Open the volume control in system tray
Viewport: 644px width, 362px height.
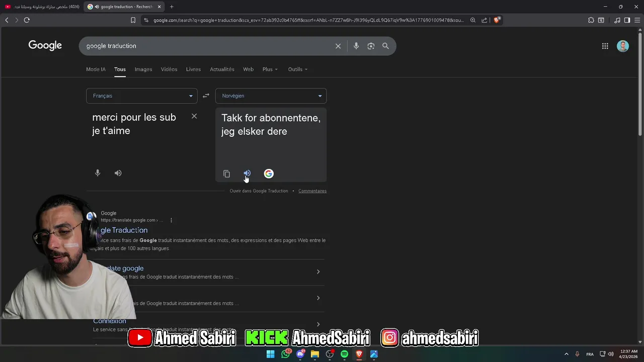tap(611, 354)
